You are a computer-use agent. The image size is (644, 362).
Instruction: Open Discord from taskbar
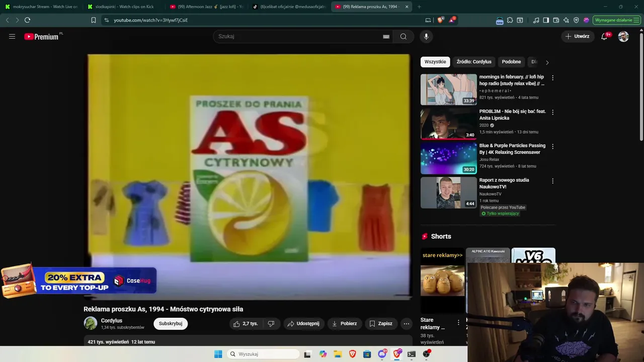click(382, 354)
